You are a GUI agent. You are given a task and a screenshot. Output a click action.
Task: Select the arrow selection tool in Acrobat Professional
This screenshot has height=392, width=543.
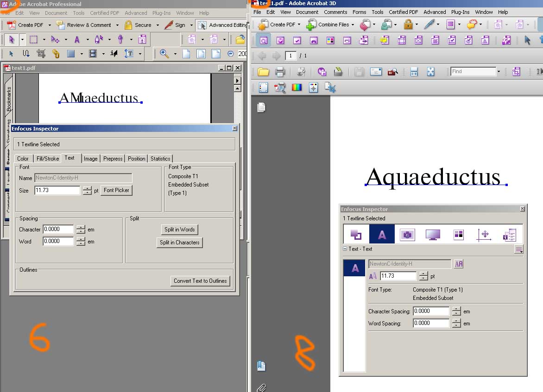[11, 39]
